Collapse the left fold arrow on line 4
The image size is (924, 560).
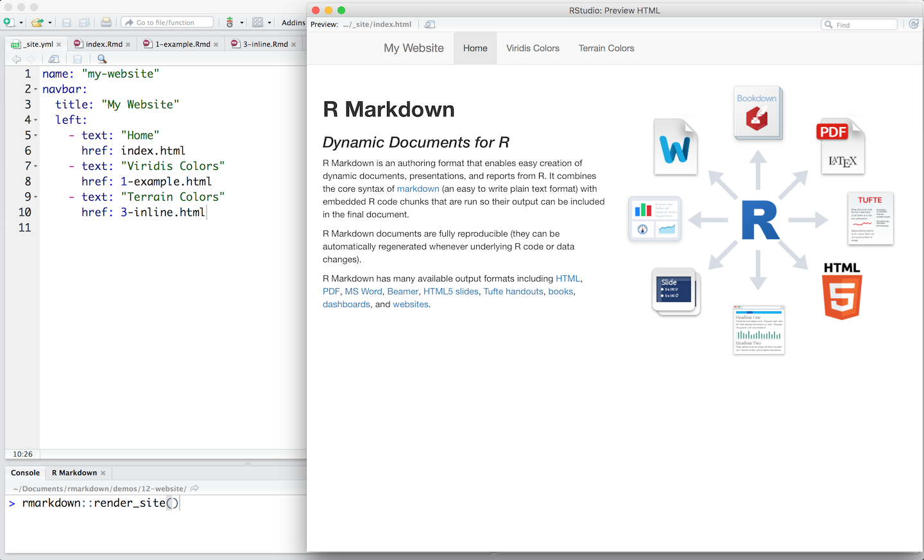[36, 121]
